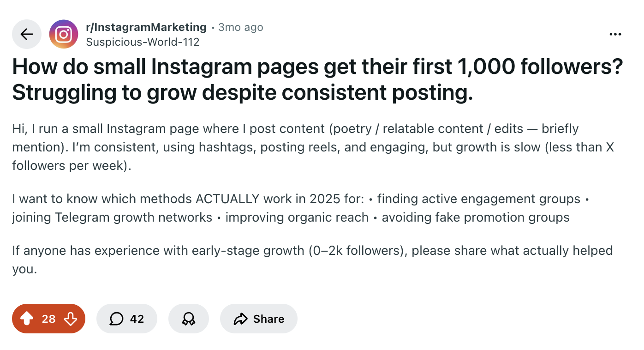Click the share arrow icon

click(240, 319)
